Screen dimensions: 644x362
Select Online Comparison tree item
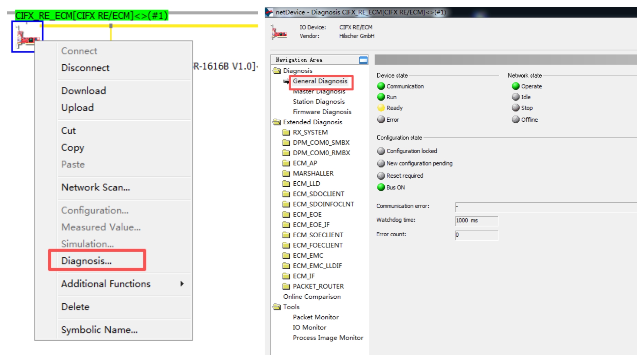312,297
